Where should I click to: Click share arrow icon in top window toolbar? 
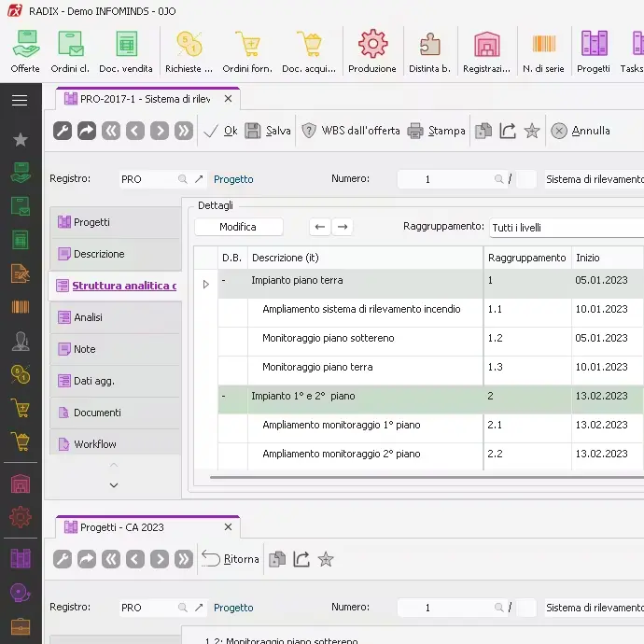point(87,131)
